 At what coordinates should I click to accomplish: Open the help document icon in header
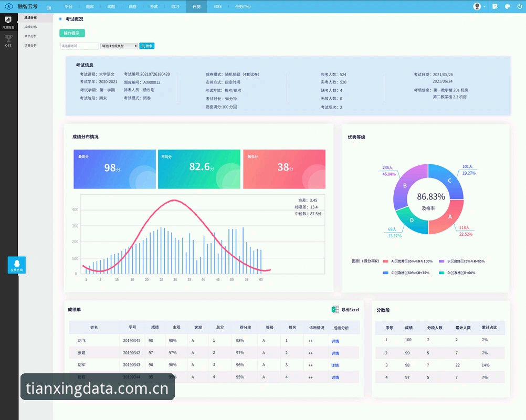tap(495, 6)
